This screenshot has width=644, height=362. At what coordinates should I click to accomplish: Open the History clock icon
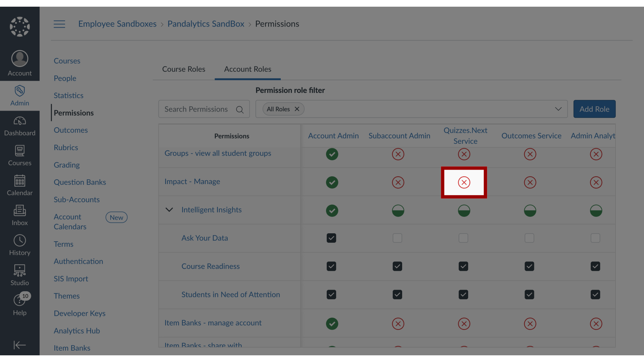[20, 240]
